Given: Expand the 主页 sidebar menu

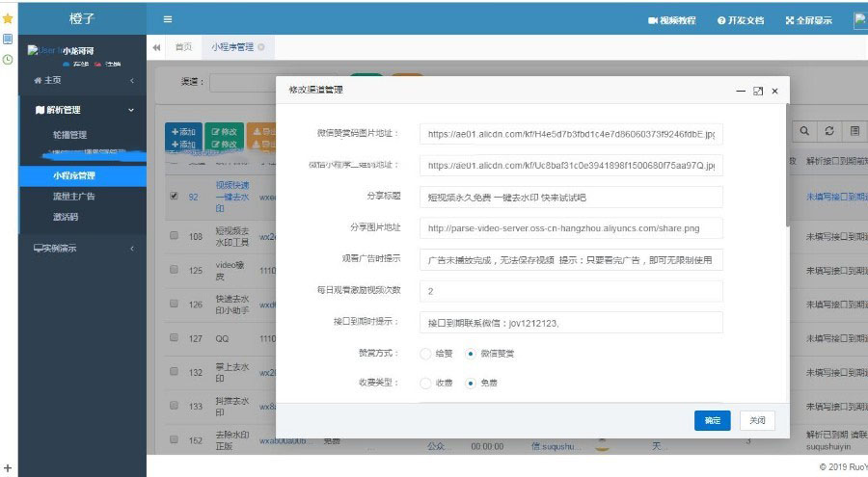Looking at the screenshot, I should [x=83, y=80].
